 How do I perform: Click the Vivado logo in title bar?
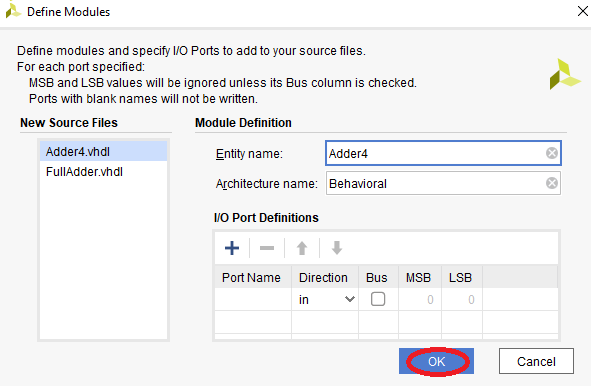click(13, 11)
